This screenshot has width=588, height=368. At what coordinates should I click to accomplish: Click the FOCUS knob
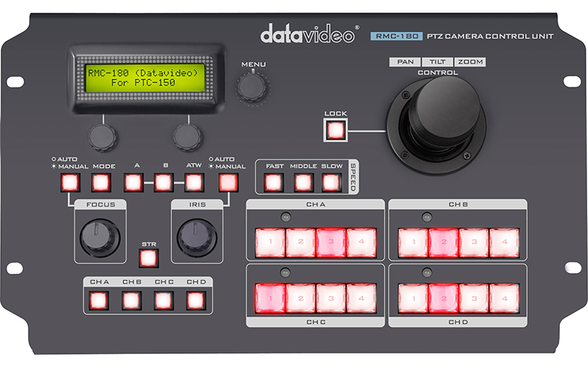(x=100, y=238)
